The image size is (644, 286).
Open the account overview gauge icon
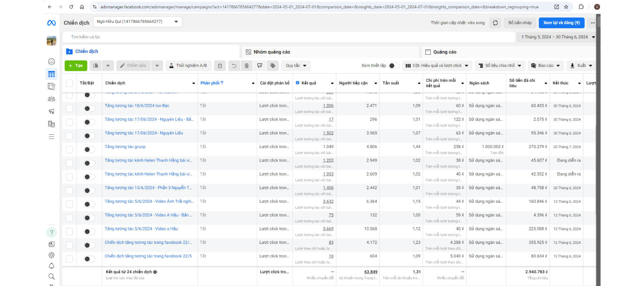coord(52,61)
